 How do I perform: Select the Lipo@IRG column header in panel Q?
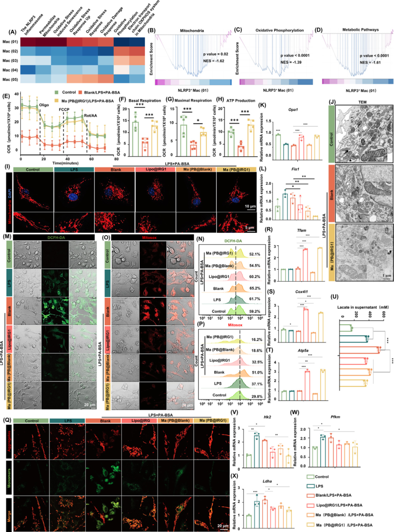click(x=141, y=421)
